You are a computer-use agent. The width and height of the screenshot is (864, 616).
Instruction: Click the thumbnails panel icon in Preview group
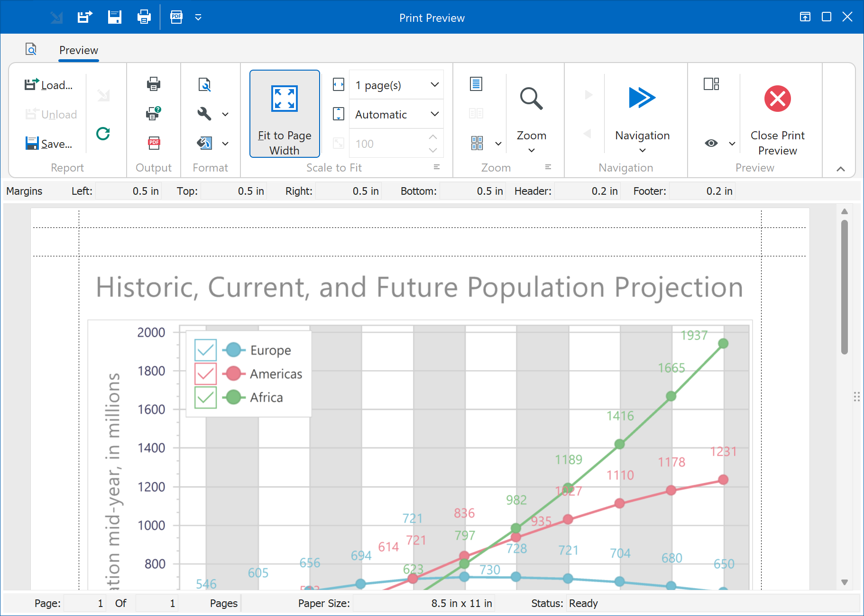[x=711, y=84]
